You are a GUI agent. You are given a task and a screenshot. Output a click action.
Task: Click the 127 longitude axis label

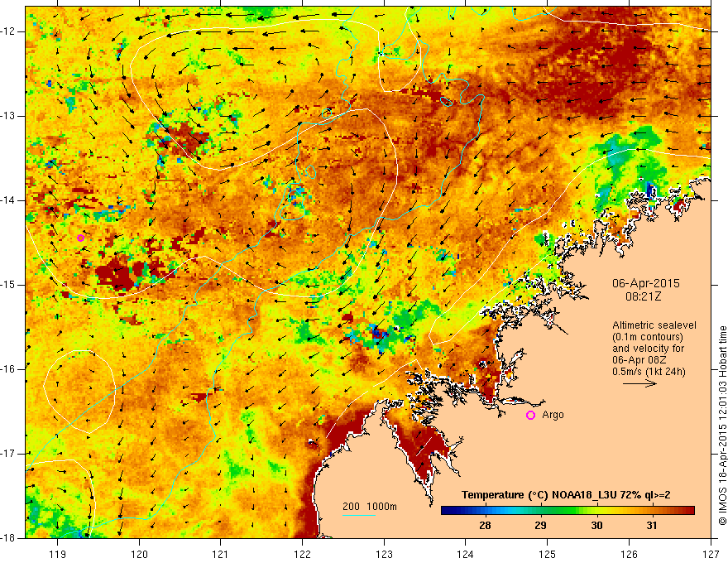711,554
